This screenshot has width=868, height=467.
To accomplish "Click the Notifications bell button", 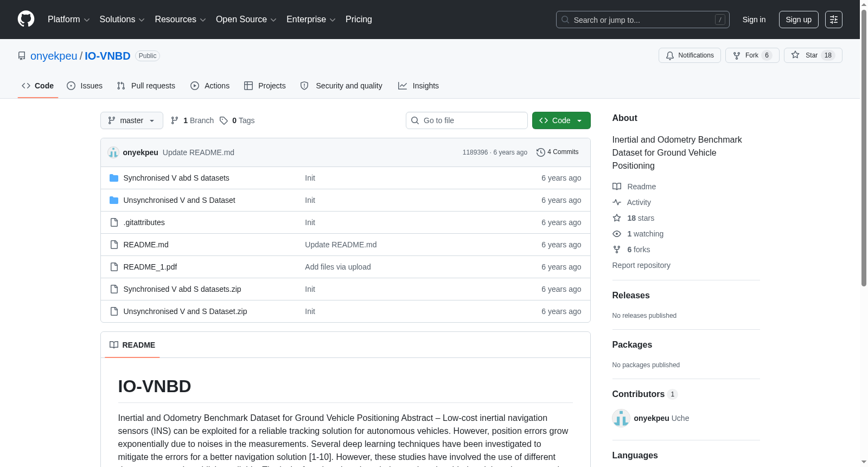I will pos(690,55).
